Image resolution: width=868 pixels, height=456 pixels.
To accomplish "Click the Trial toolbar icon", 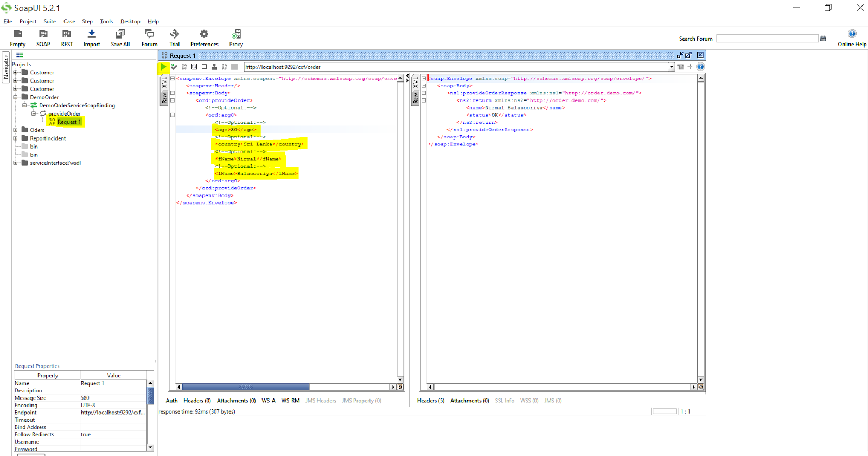I will pos(174,38).
